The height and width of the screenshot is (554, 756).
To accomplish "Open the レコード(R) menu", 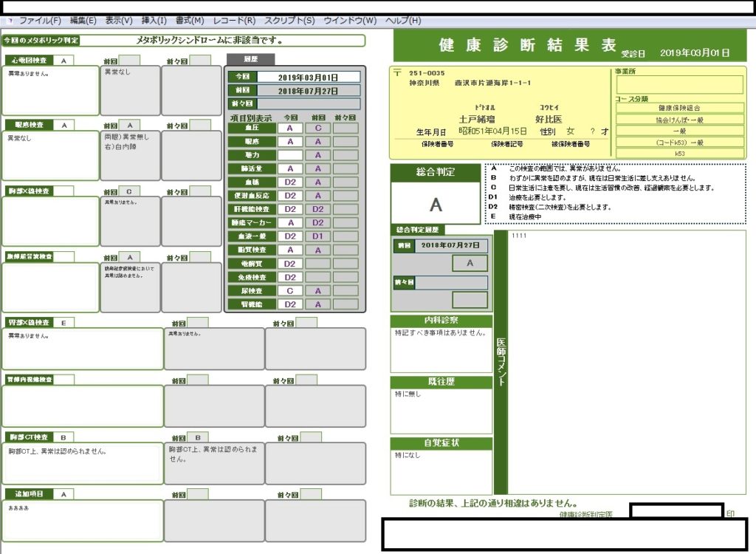I will 234,21.
